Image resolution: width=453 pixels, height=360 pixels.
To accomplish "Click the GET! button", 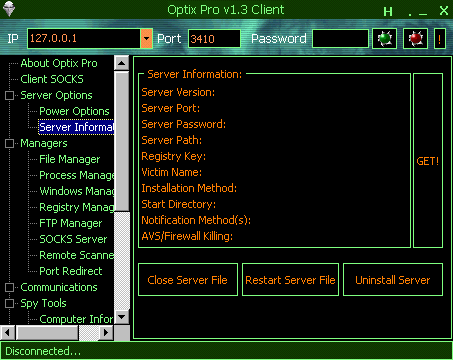I will (x=428, y=161).
